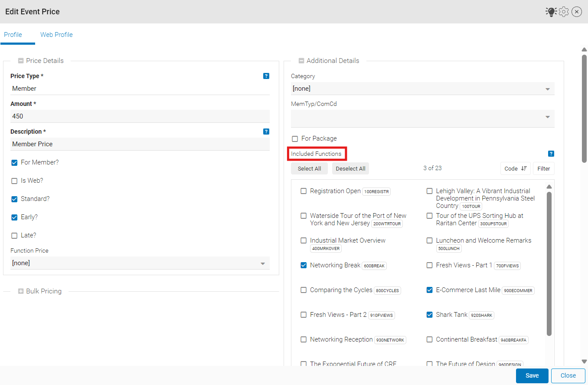
Task: Click the functions list scrollbar thumb
Action: tap(549, 263)
